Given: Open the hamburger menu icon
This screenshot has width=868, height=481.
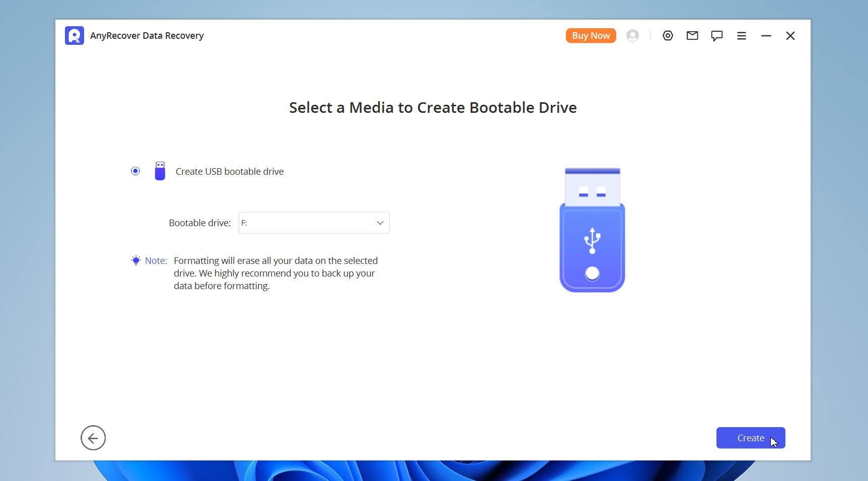Looking at the screenshot, I should pyautogui.click(x=742, y=36).
